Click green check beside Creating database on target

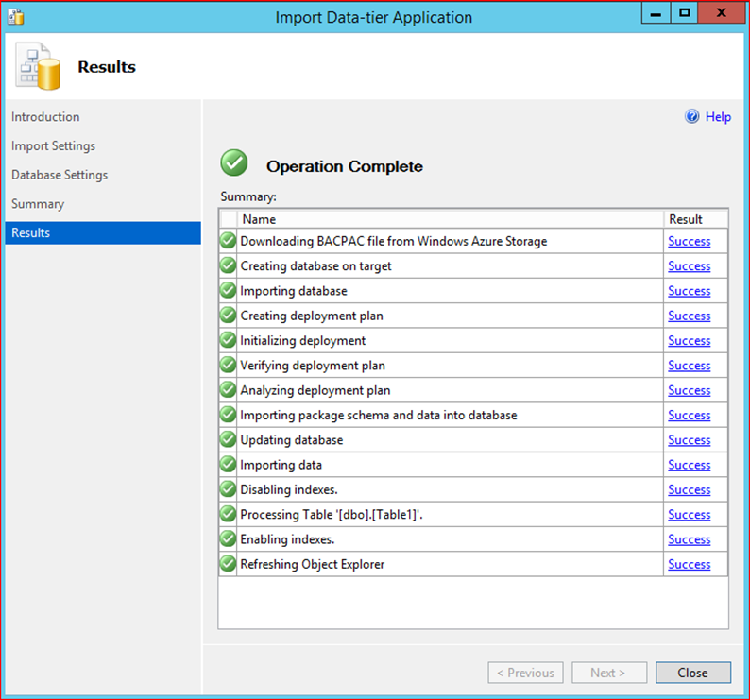tap(229, 265)
